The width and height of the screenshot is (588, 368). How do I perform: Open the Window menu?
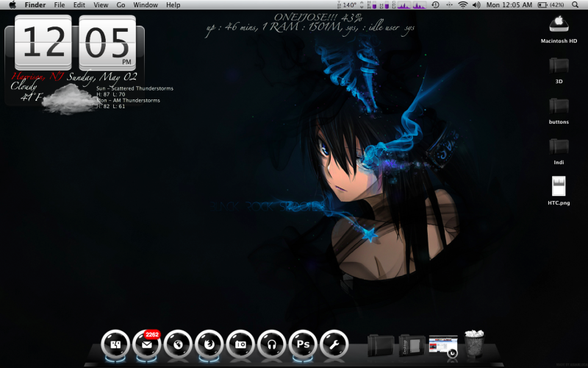pyautogui.click(x=146, y=5)
